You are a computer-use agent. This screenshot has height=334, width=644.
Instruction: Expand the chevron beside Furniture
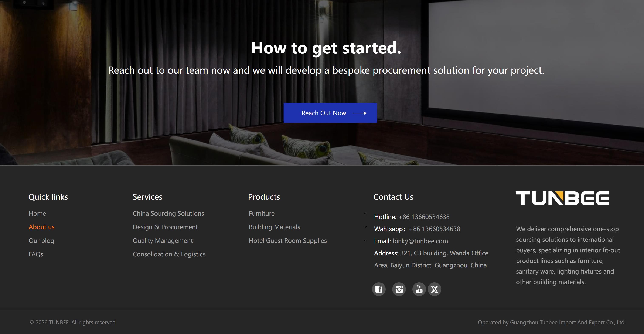(365, 213)
